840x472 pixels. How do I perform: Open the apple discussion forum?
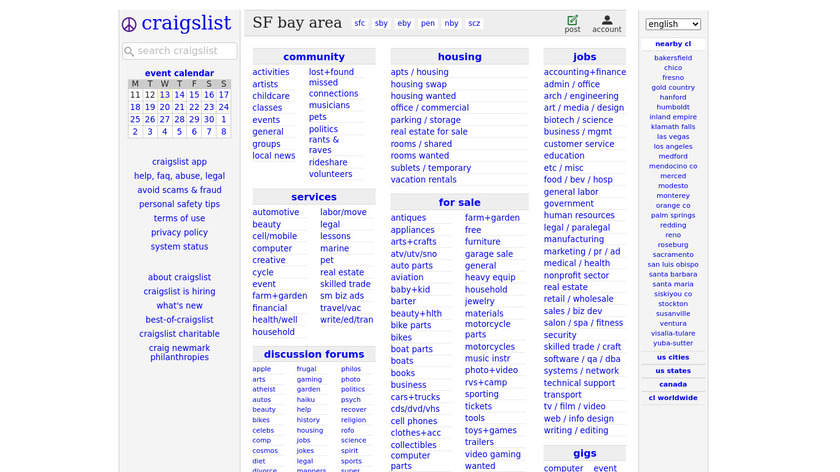(261, 369)
